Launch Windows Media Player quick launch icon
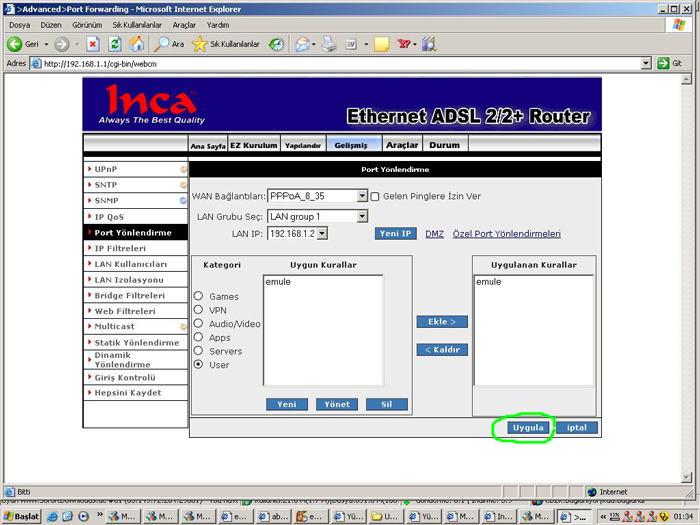Image resolution: width=700 pixels, height=525 pixels. tap(83, 517)
